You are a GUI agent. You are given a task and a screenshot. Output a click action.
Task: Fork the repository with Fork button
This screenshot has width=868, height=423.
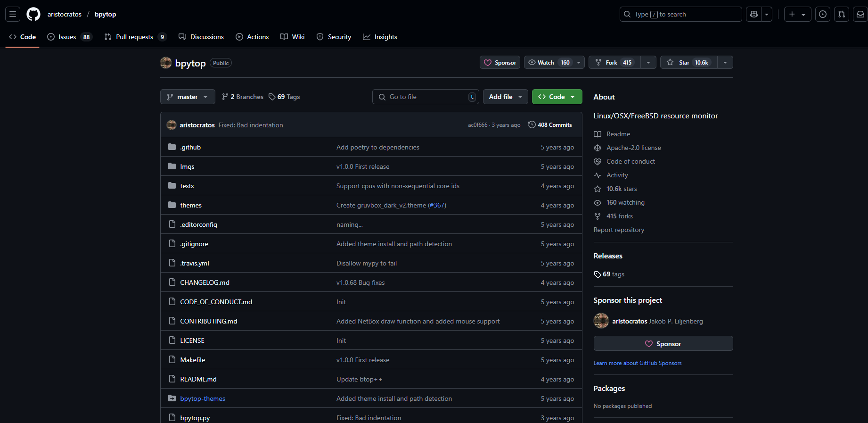click(x=614, y=62)
